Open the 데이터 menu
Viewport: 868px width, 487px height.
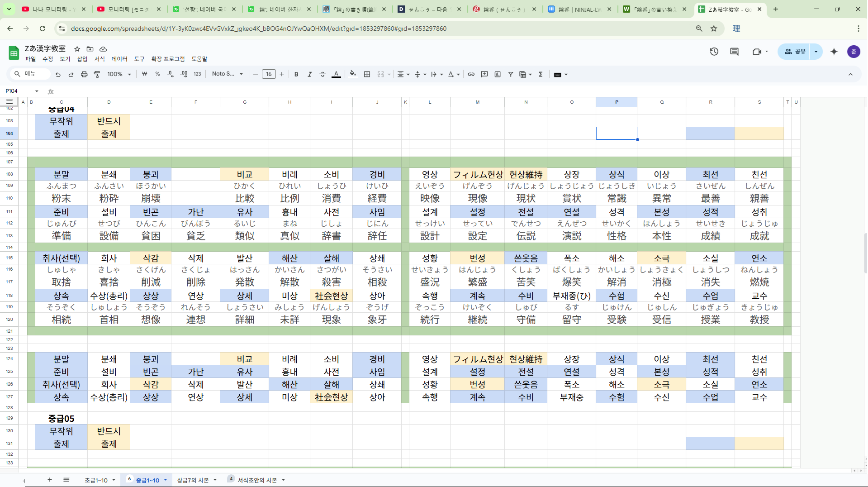119,59
